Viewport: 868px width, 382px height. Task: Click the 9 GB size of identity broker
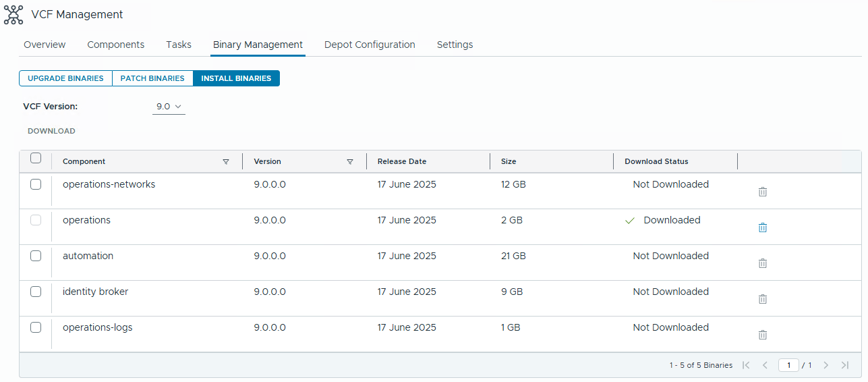tap(512, 292)
